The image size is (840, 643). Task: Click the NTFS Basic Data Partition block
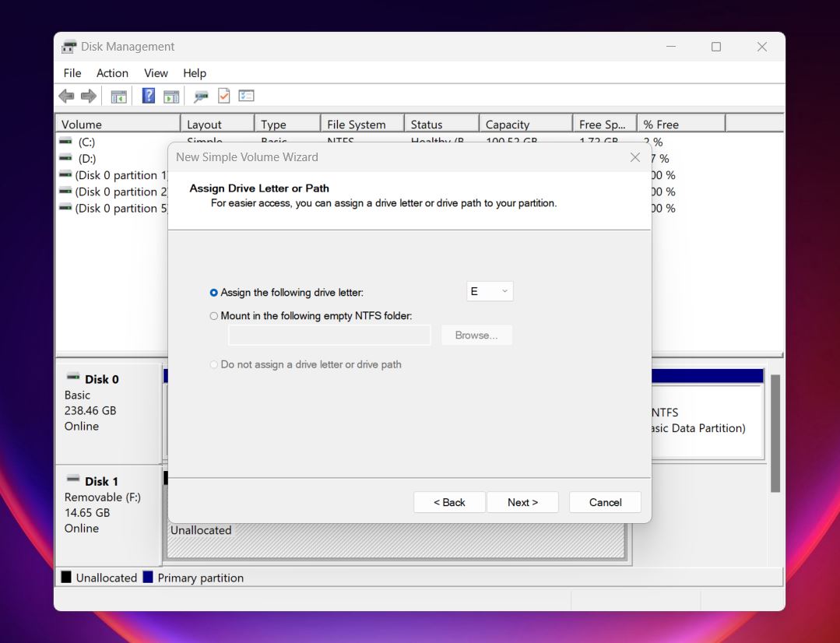pyautogui.click(x=707, y=420)
